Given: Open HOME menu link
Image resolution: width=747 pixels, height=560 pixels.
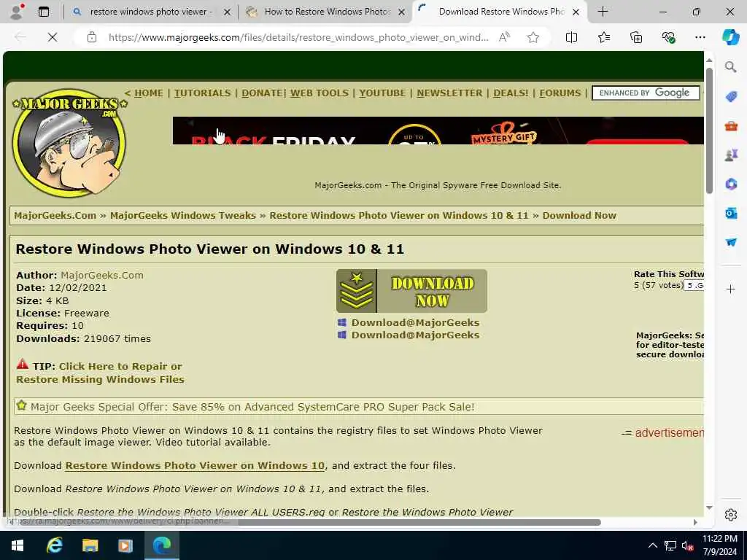Looking at the screenshot, I should [149, 93].
